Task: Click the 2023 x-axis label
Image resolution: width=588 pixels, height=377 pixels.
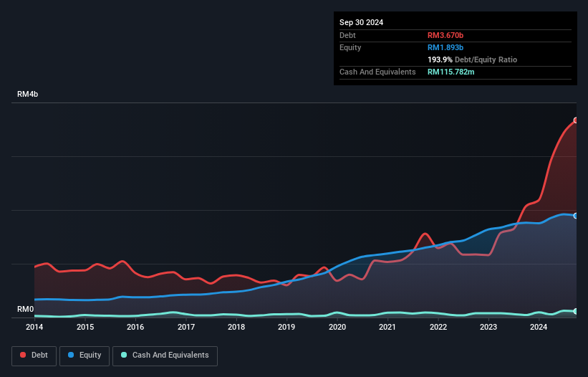Action: click(x=488, y=327)
